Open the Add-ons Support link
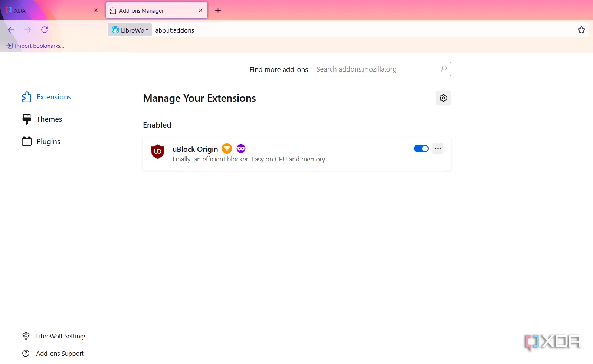Image resolution: width=593 pixels, height=364 pixels. tap(60, 354)
